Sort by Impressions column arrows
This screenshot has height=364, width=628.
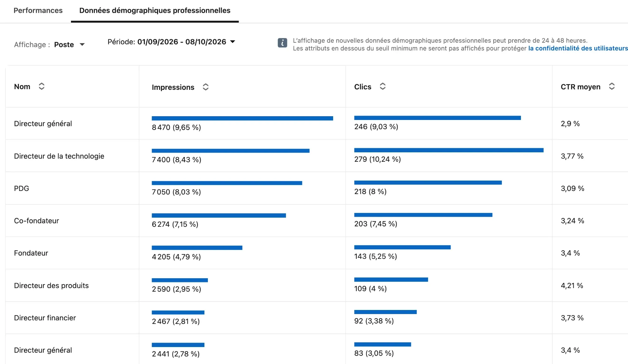coord(206,87)
